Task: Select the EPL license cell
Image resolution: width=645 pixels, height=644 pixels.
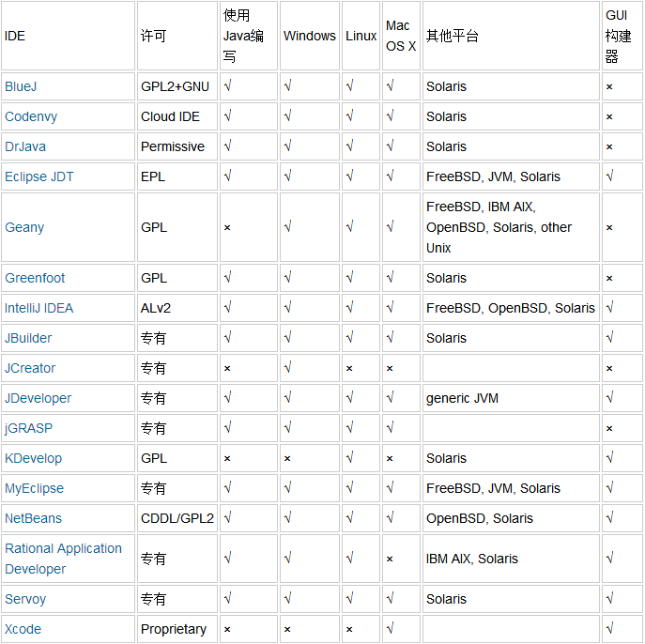Action: [x=177, y=176]
